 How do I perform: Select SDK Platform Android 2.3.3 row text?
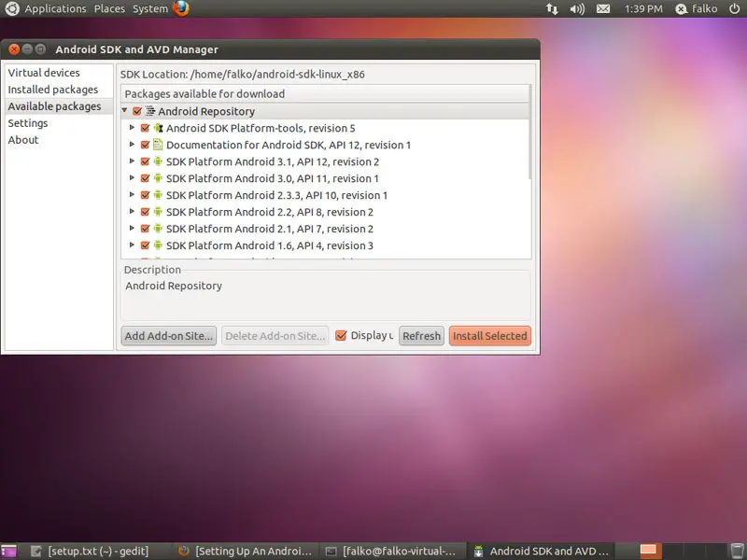[x=276, y=195]
